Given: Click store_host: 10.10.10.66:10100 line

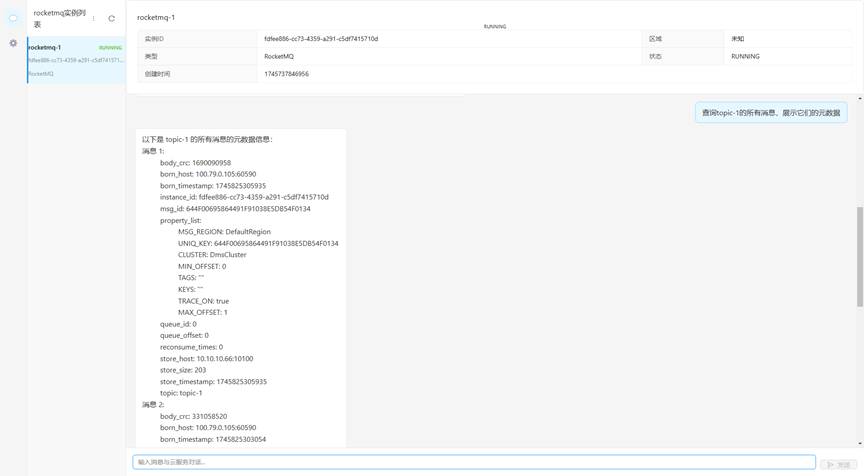Looking at the screenshot, I should [x=207, y=359].
